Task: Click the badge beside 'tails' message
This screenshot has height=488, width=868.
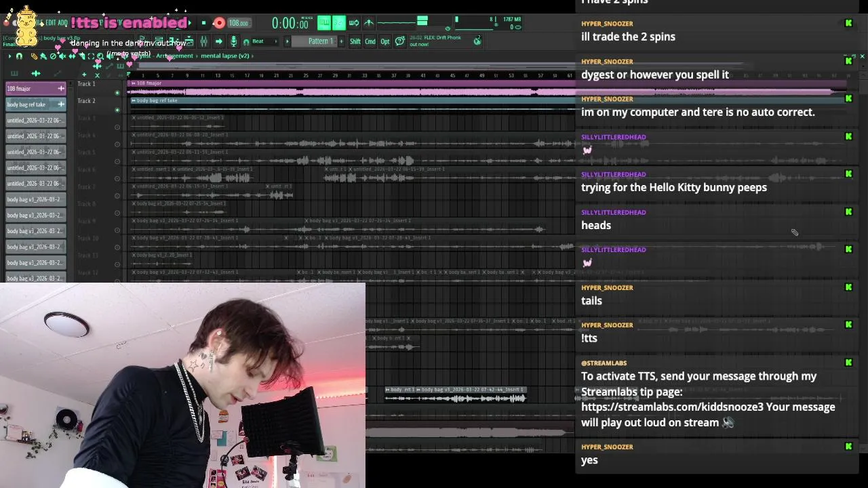Action: click(848, 287)
